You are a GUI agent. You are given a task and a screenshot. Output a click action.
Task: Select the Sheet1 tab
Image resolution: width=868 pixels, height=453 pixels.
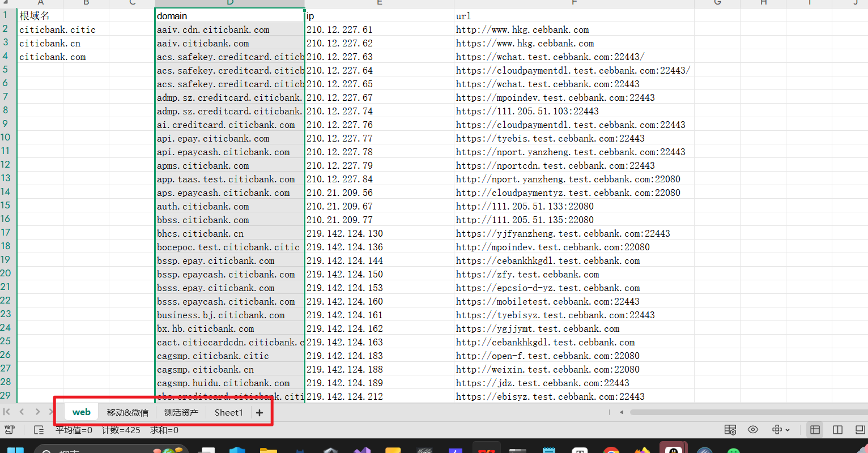coord(229,413)
